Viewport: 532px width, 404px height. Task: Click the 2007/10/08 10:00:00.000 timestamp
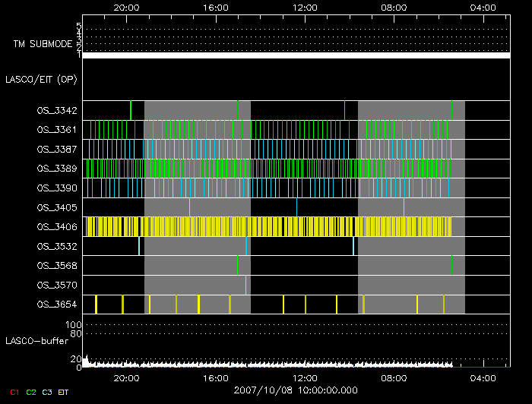pyautogui.click(x=295, y=389)
